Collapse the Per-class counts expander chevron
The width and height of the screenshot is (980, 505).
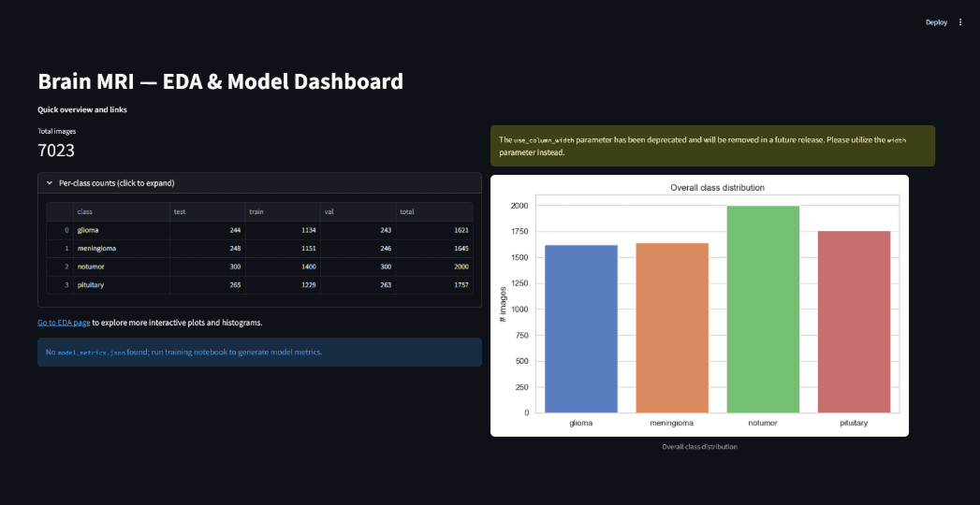click(50, 183)
